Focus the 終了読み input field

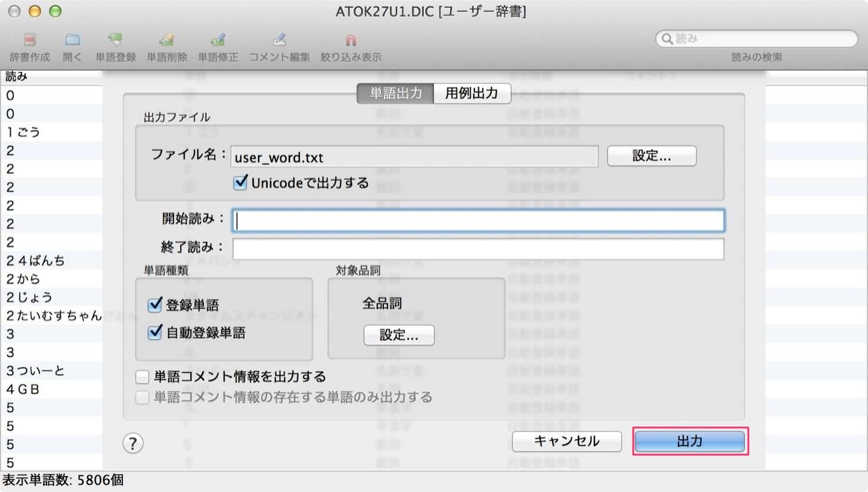[x=478, y=249]
